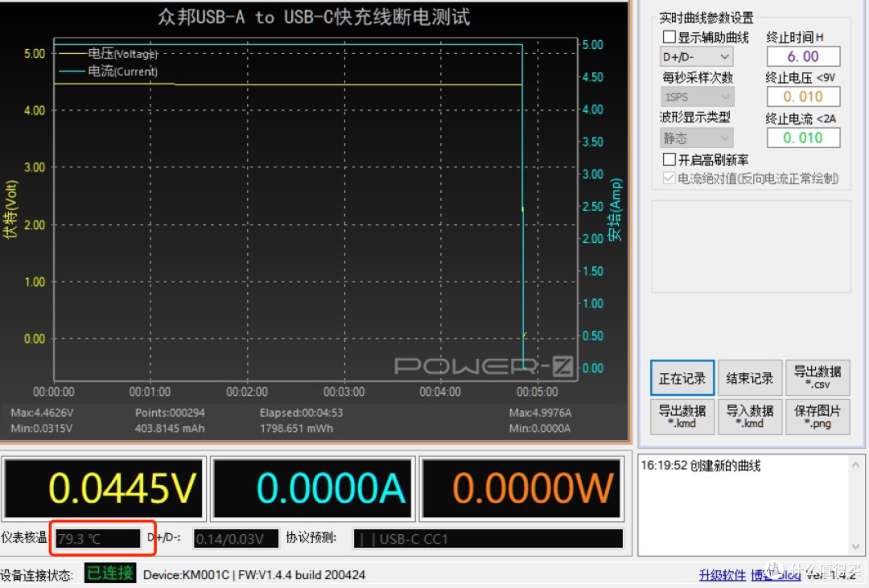Viewport: 869px width, 588px height.
Task: Click the Elapsed:00:04:53 statistic
Action: (x=301, y=413)
